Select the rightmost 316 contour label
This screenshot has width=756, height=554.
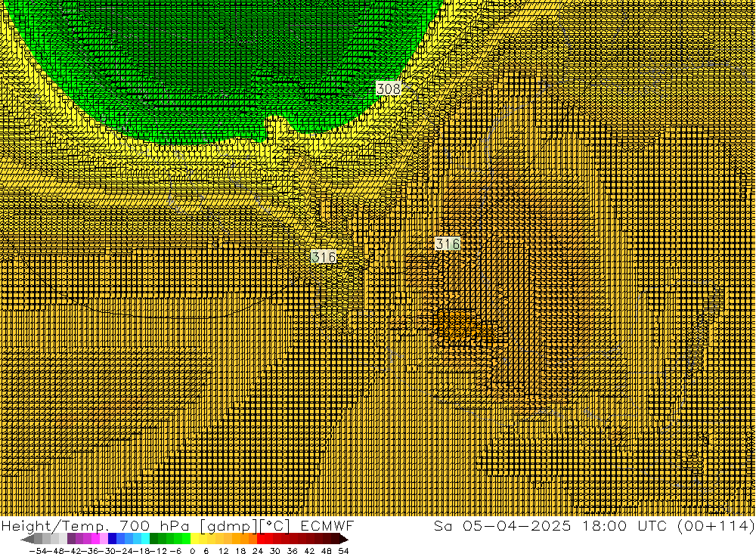(448, 243)
